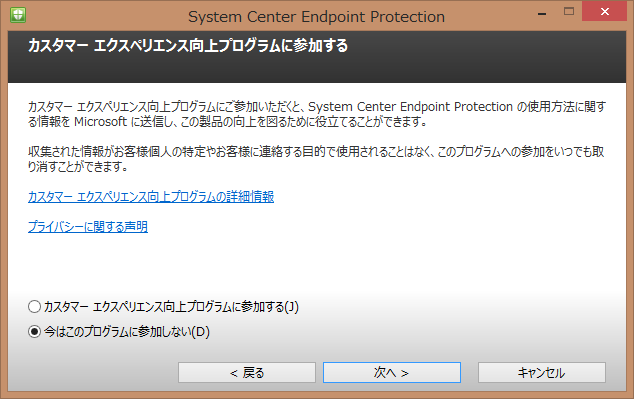This screenshot has width=634, height=399.
Task: Go back with the < 戻る button
Action: point(247,372)
